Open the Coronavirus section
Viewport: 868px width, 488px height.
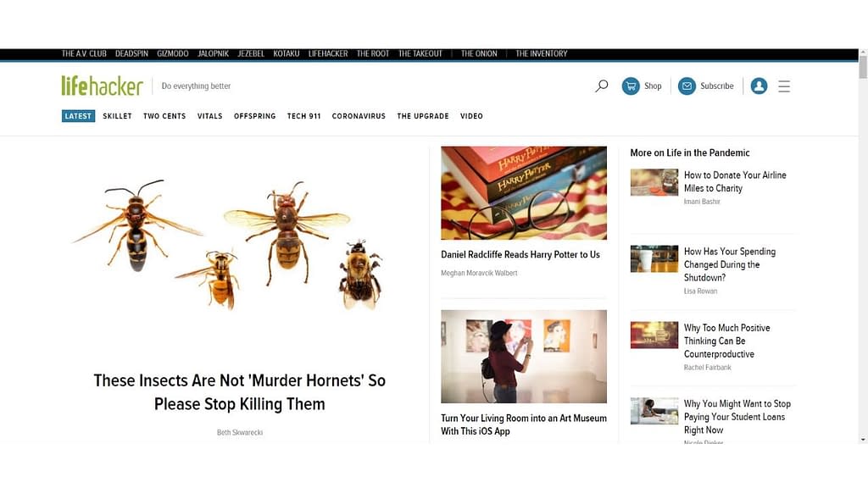coord(359,116)
